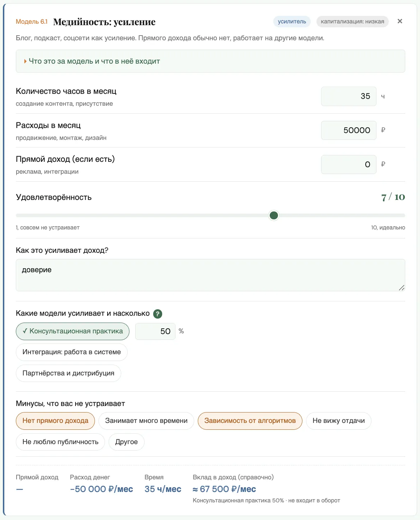Deselect 'Нет прямого дохода' chip
This screenshot has width=420, height=520.
point(55,421)
